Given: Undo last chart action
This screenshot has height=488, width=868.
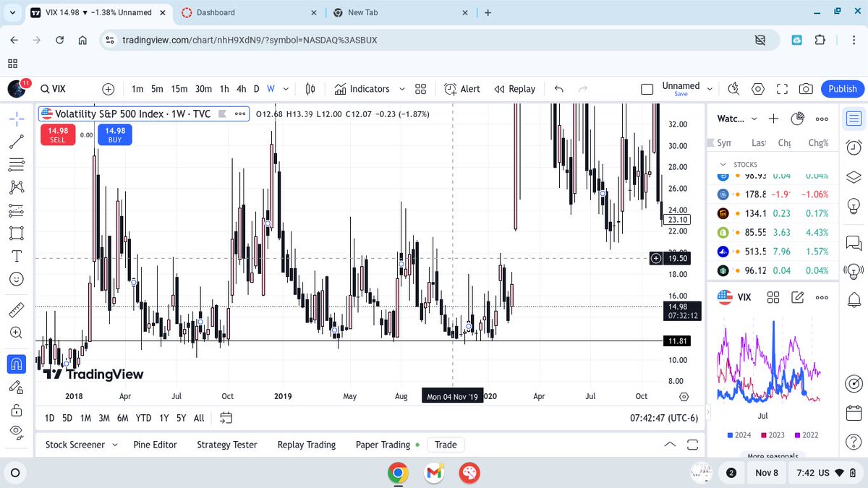Looking at the screenshot, I should point(558,89).
